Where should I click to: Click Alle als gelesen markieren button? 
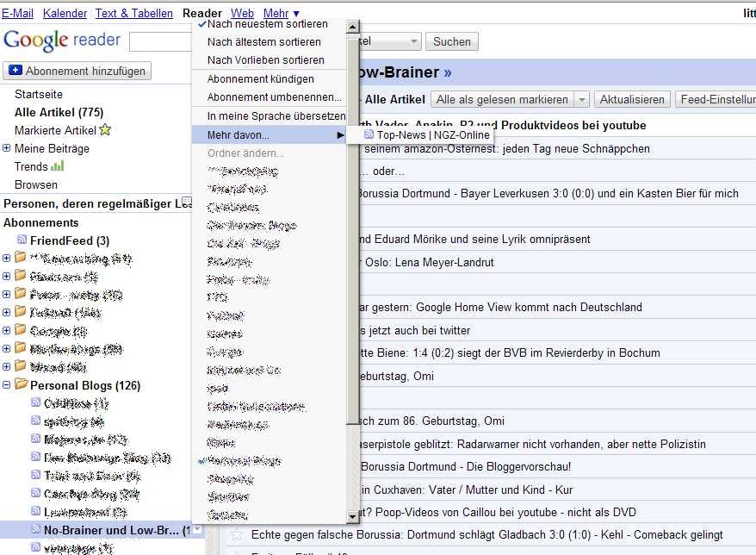tap(502, 100)
